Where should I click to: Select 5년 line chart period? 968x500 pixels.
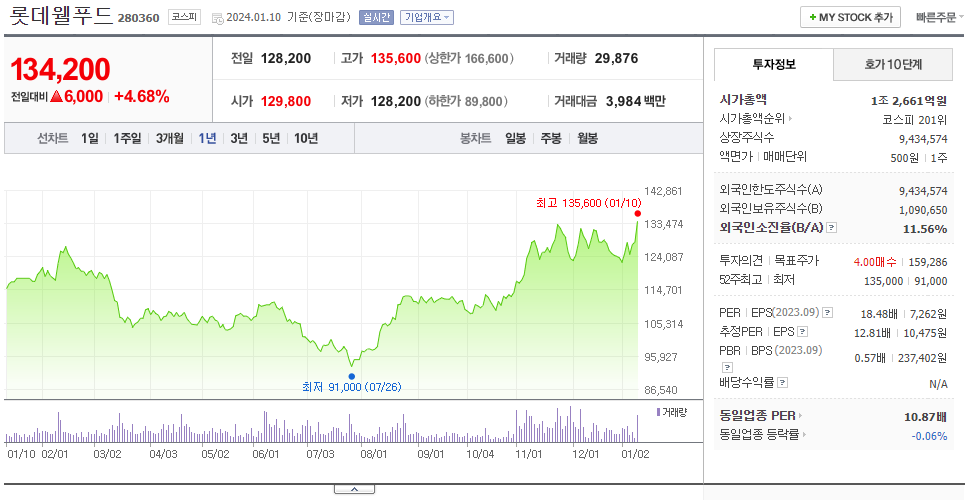tap(271, 138)
